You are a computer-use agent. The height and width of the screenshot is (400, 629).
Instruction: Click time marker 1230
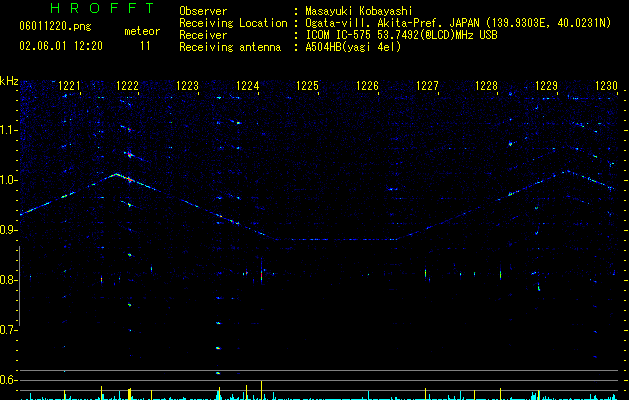click(606, 86)
